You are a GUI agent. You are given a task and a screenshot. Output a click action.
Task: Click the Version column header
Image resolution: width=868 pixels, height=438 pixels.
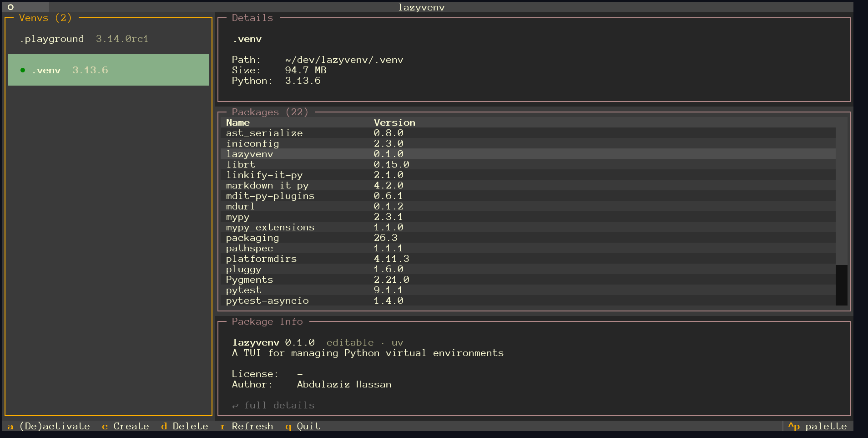[394, 122]
